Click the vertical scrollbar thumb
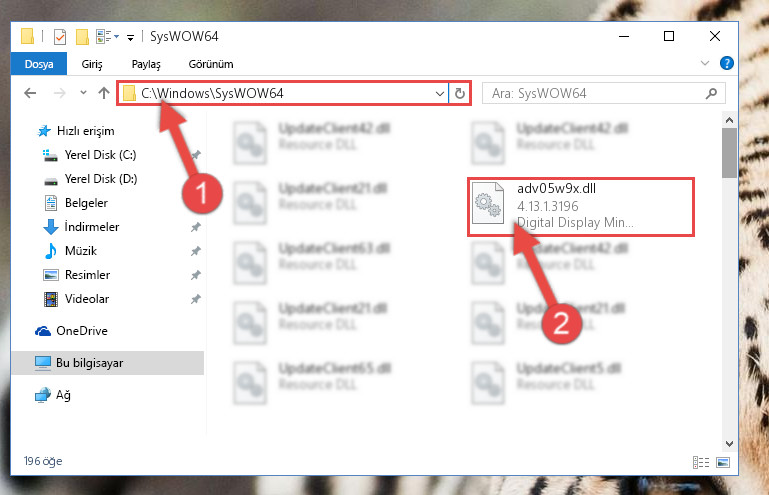This screenshot has height=495, width=769. point(729,153)
